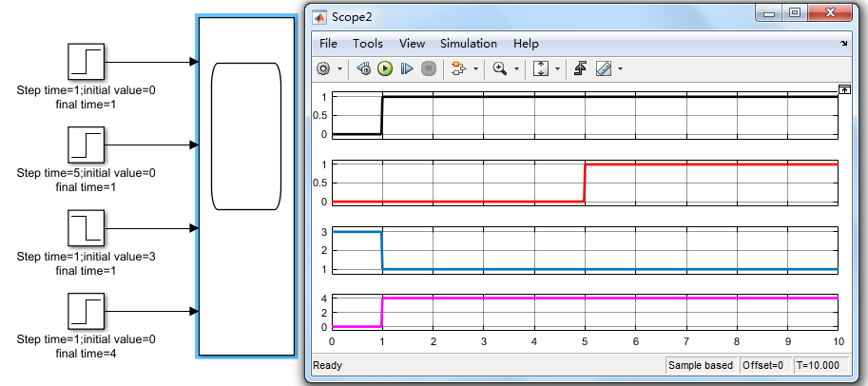Click the Scale Y-axis limits icon
The height and width of the screenshot is (386, 868).
click(541, 68)
